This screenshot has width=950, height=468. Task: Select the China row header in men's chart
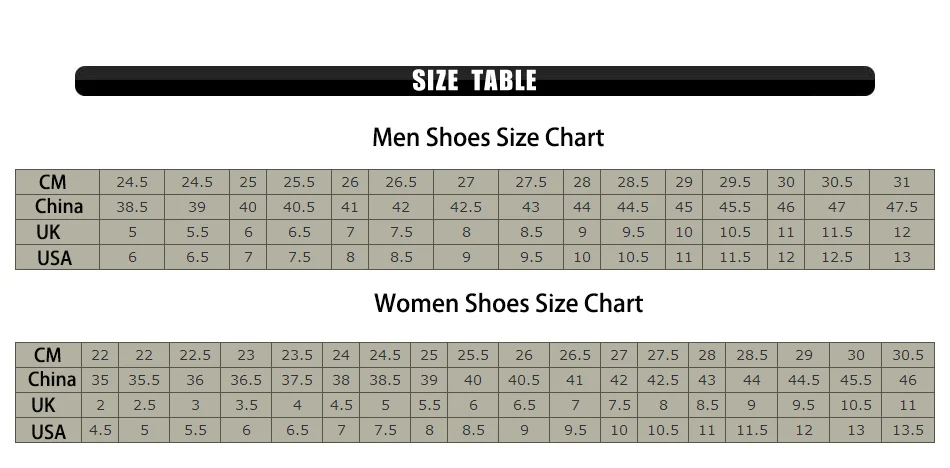[x=58, y=207]
